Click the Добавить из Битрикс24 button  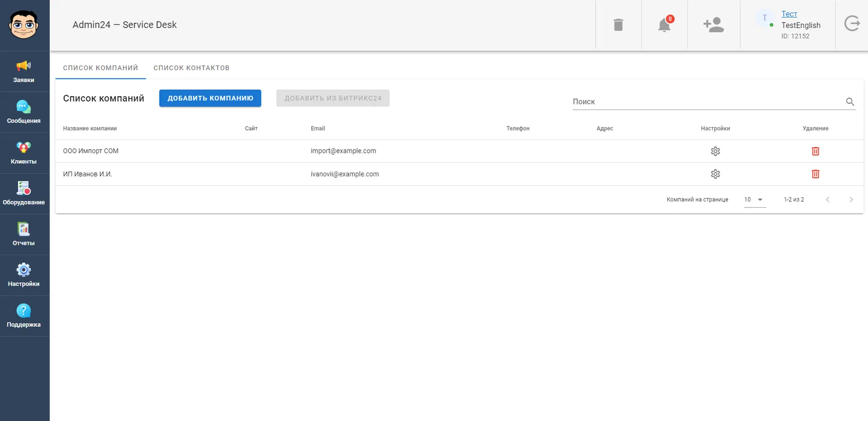point(333,98)
